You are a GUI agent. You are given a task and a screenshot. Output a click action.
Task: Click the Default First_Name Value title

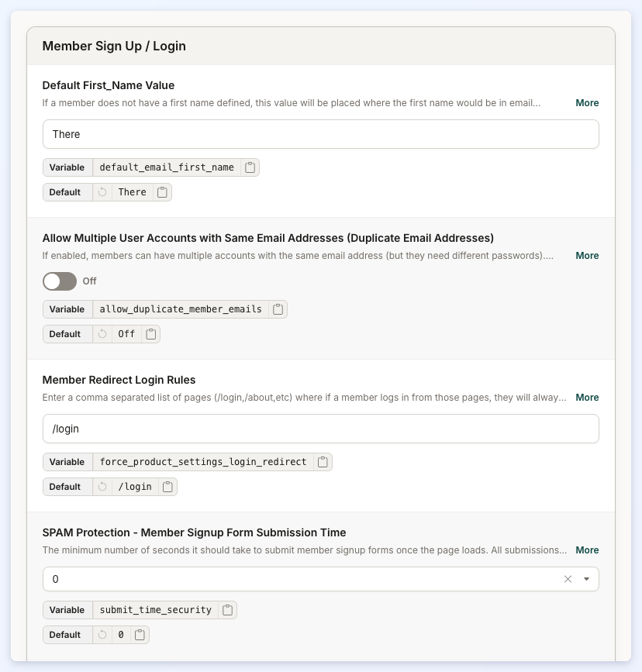point(109,86)
